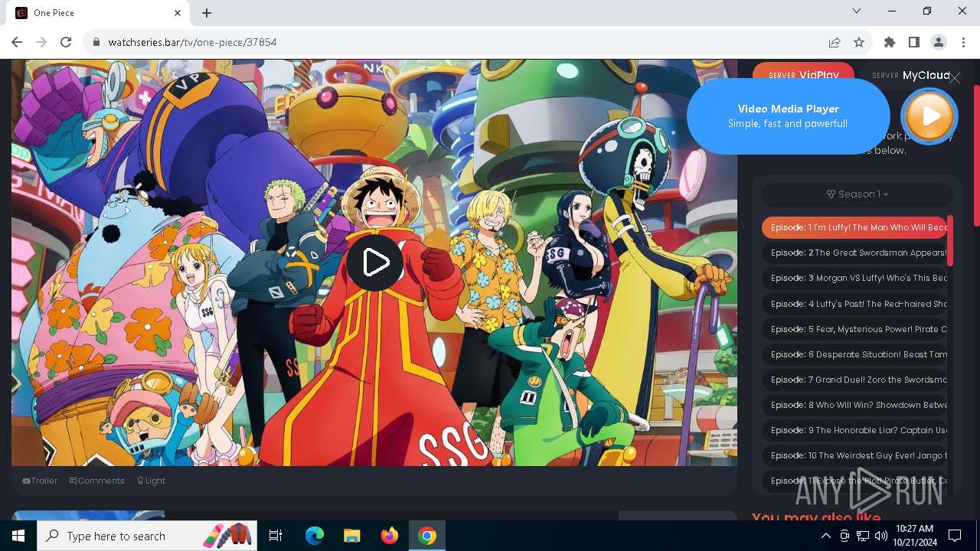This screenshot has width=980, height=551.
Task: Open the Comments section link
Action: click(96, 481)
